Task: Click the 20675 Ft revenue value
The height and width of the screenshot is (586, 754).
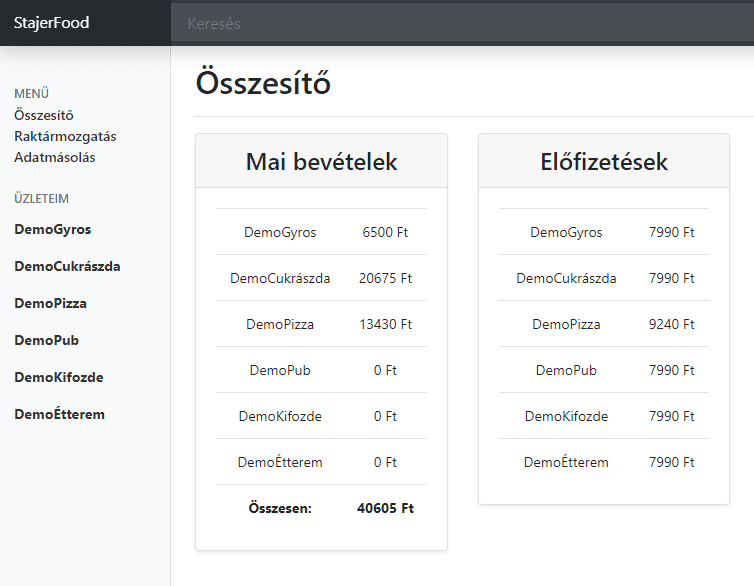Action: click(x=385, y=278)
